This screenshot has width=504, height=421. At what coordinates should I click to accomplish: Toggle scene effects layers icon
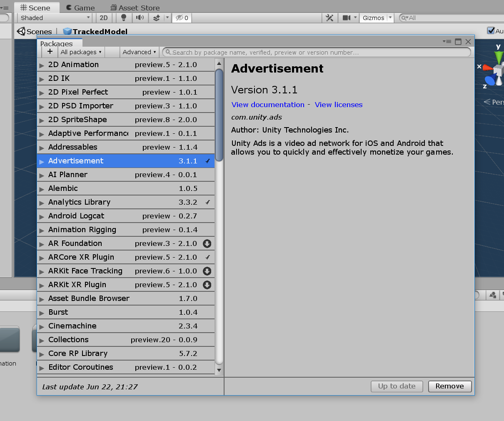[157, 18]
